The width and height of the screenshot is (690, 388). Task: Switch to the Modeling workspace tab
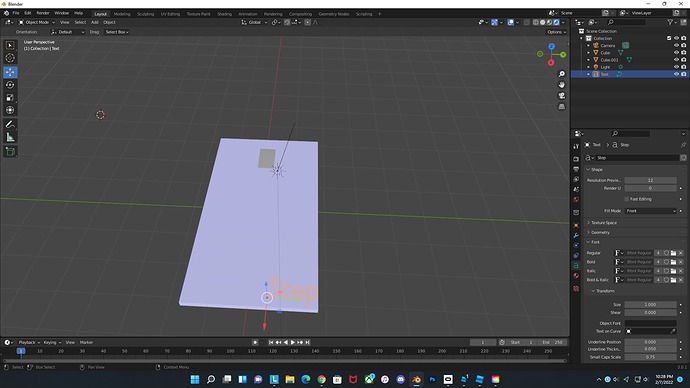122,14
